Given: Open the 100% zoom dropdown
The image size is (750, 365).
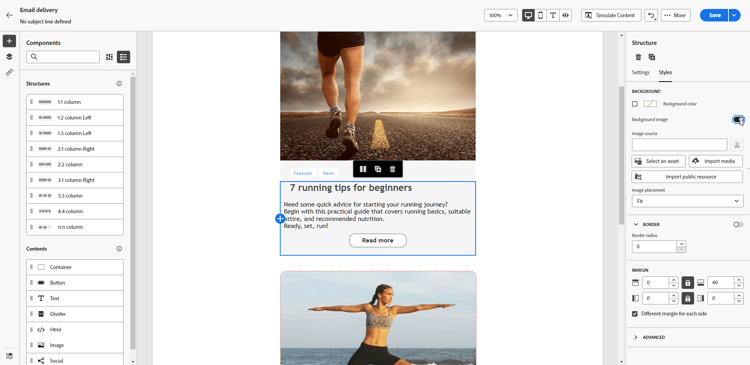Looking at the screenshot, I should click(x=501, y=15).
